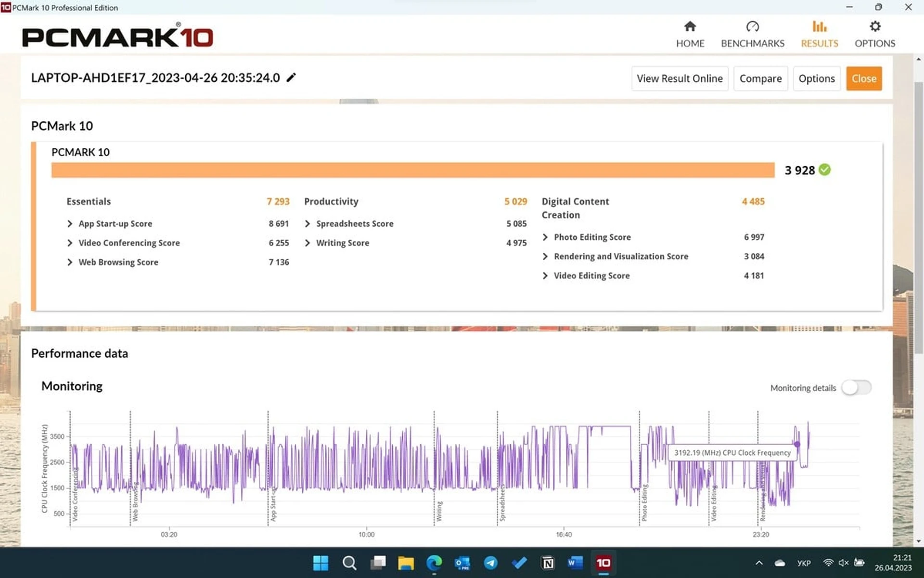Click the Performance data heading

(79, 354)
